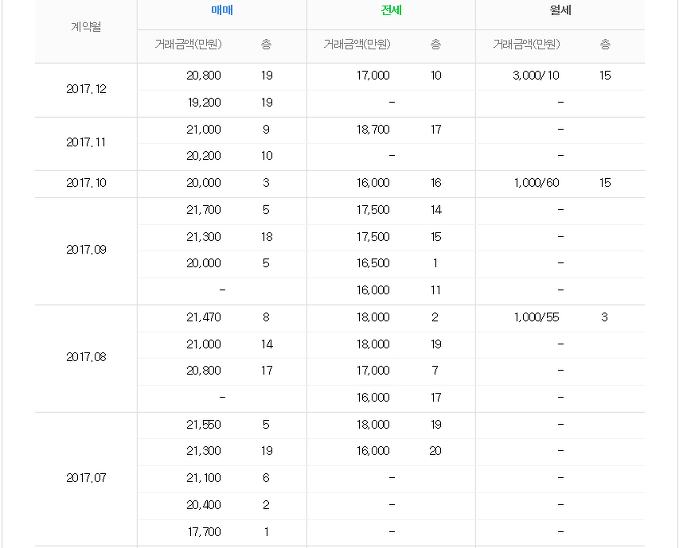Click 16,000 jeonse price in 2017.10

pos(373,183)
